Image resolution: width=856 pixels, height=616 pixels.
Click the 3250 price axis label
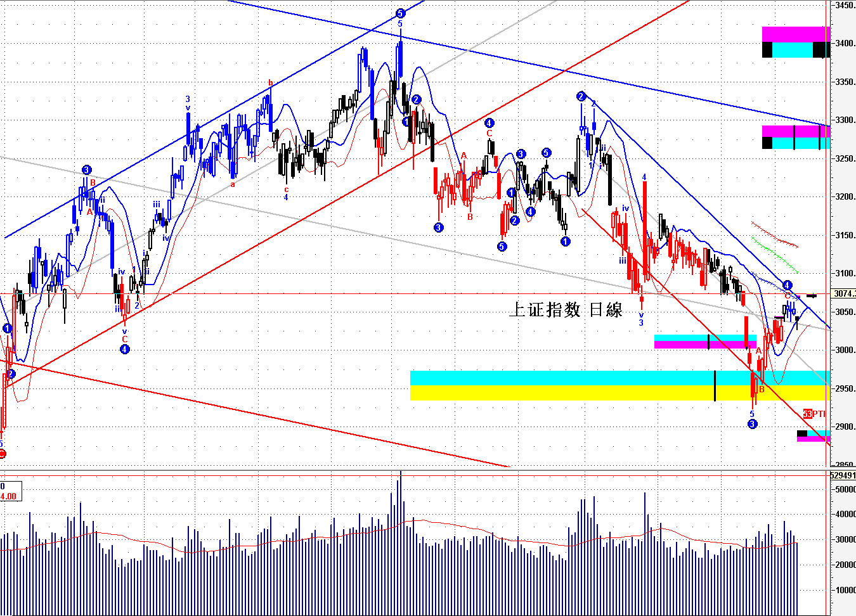(x=844, y=158)
